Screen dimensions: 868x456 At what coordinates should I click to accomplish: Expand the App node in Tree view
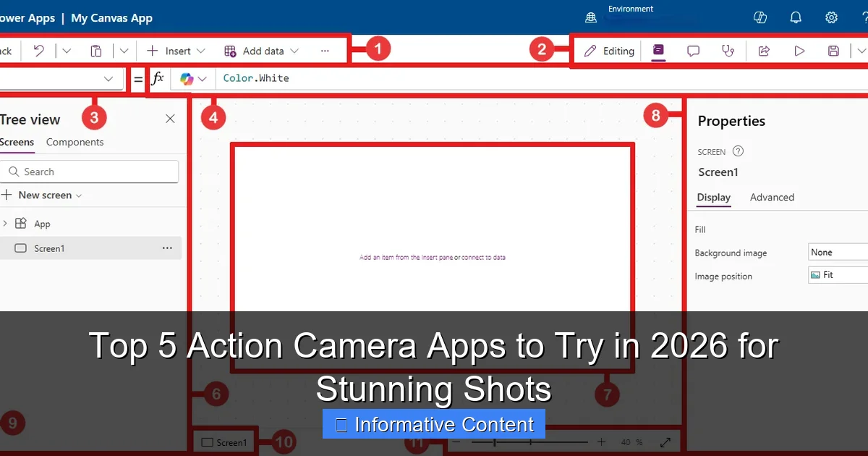point(5,223)
